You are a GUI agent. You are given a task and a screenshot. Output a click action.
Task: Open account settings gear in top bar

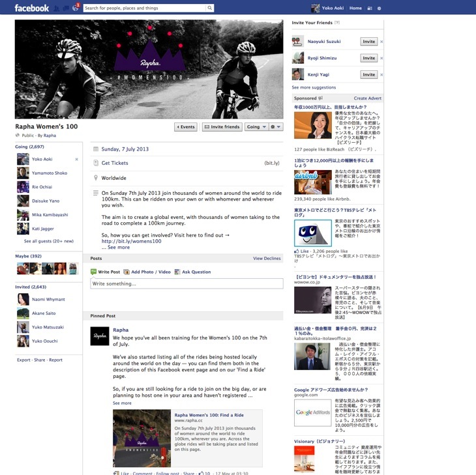coord(379,8)
